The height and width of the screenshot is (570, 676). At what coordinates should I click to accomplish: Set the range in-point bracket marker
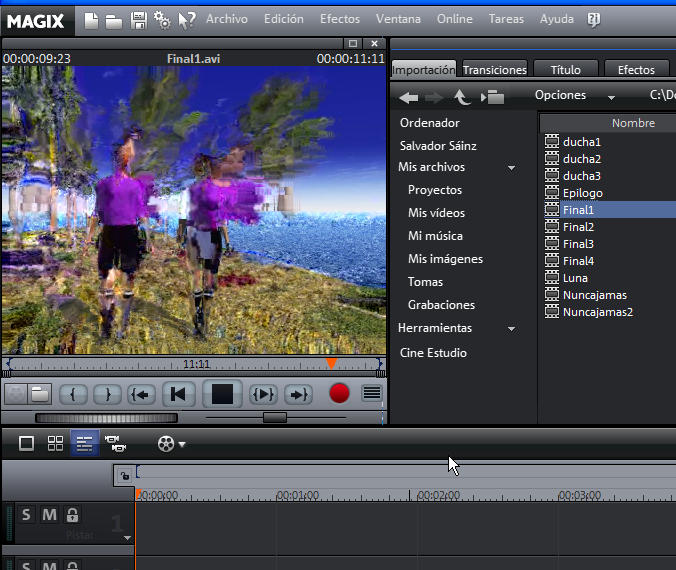(74, 394)
